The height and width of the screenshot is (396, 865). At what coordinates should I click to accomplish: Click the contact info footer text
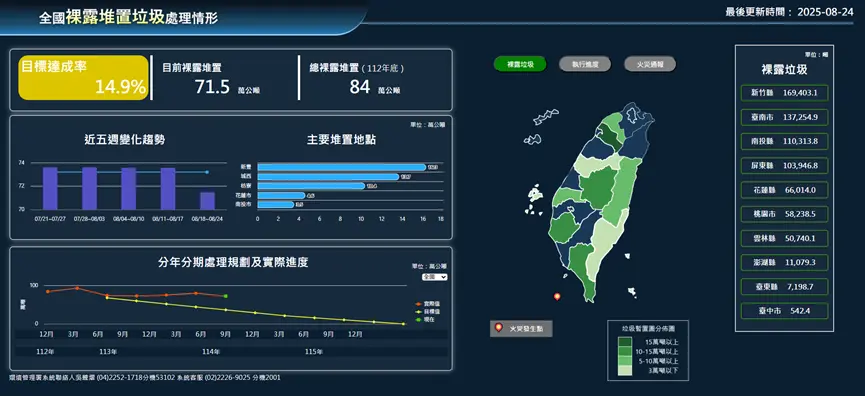coord(145,378)
